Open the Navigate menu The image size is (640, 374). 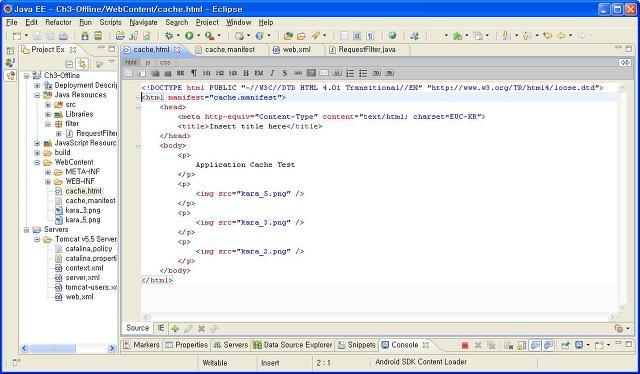tap(143, 22)
